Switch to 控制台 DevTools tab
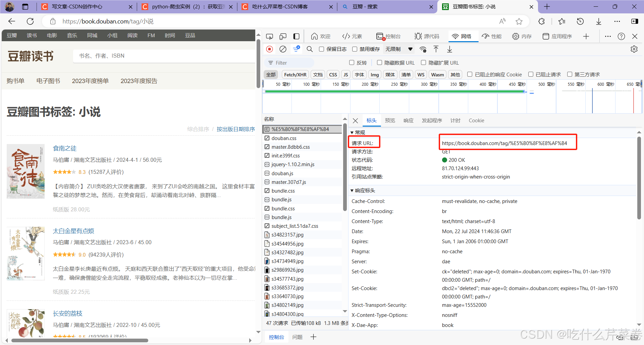Image resolution: width=644 pixels, height=345 pixels. 388,36
